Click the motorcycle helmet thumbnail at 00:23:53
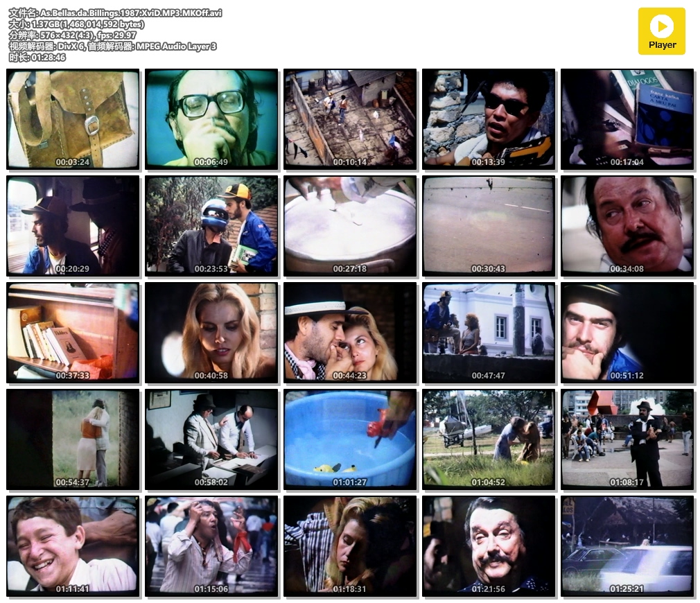 tap(211, 225)
